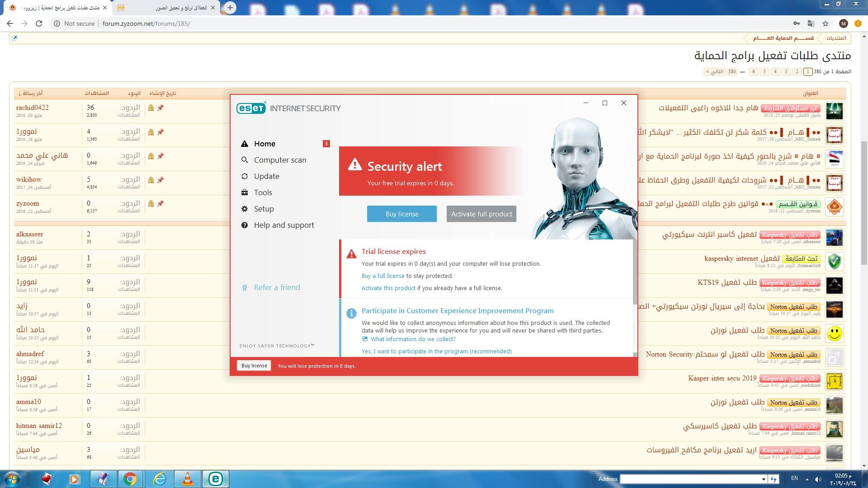The height and width of the screenshot is (488, 868).
Task: Click the Activate this product link
Action: coord(388,288)
